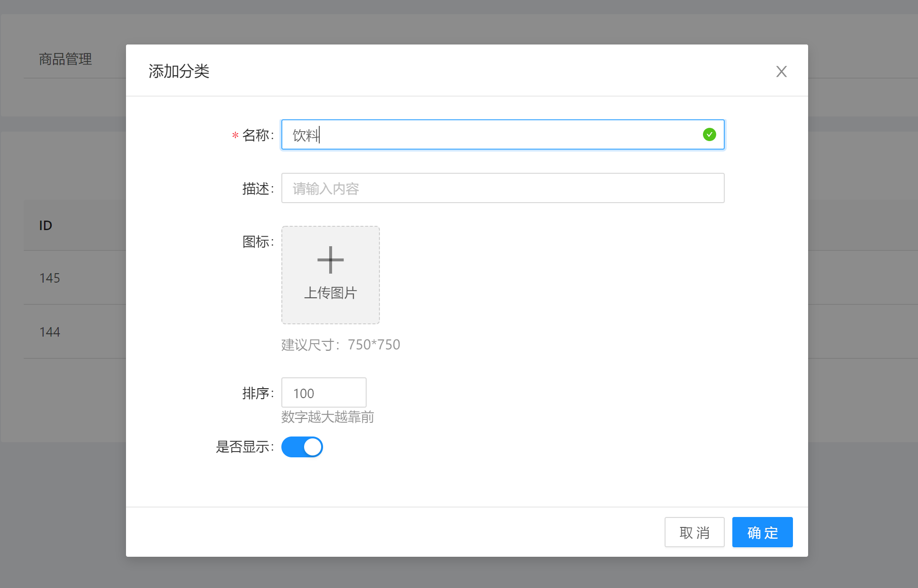Select the 商品管理 tab behind dialog
This screenshot has height=588, width=918.
tap(65, 59)
